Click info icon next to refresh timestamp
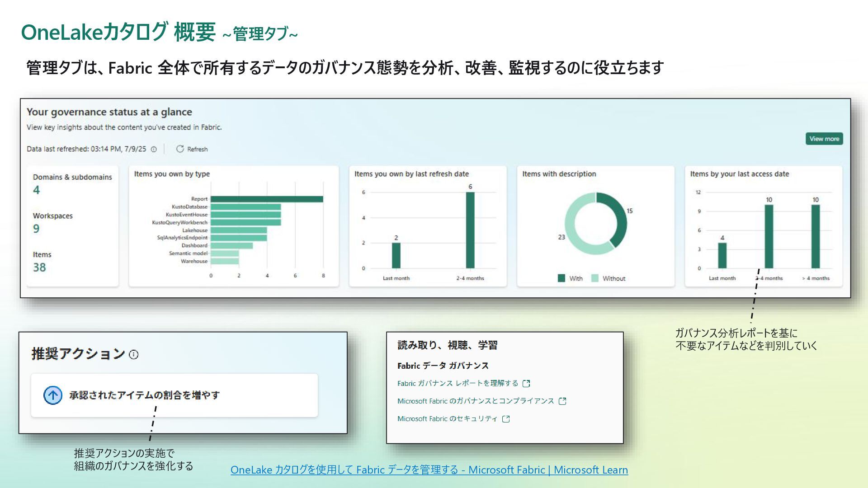 154,149
